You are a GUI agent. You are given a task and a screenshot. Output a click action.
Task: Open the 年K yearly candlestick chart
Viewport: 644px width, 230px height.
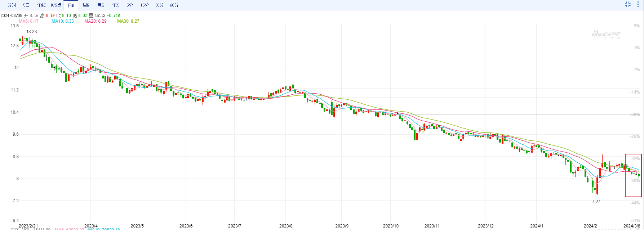pos(115,5)
